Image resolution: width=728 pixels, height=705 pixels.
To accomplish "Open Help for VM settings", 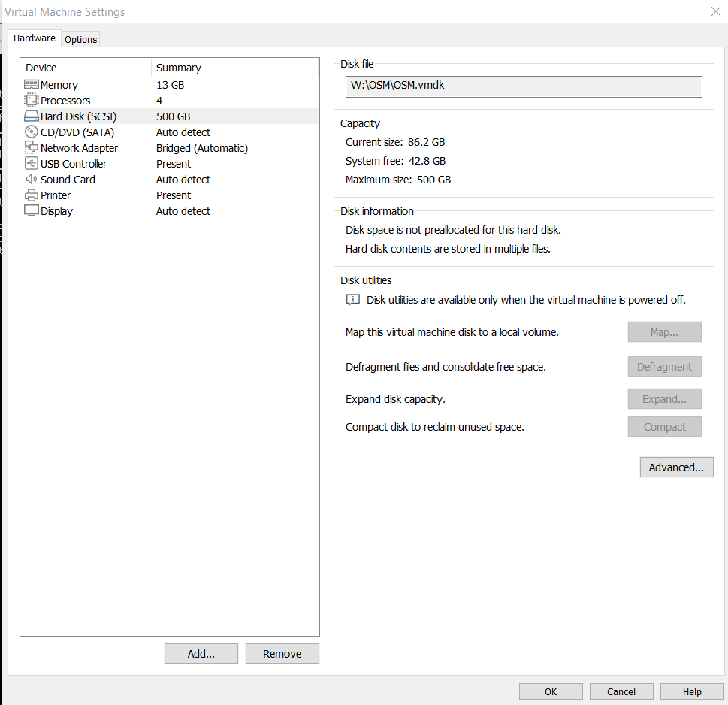I will point(692,691).
